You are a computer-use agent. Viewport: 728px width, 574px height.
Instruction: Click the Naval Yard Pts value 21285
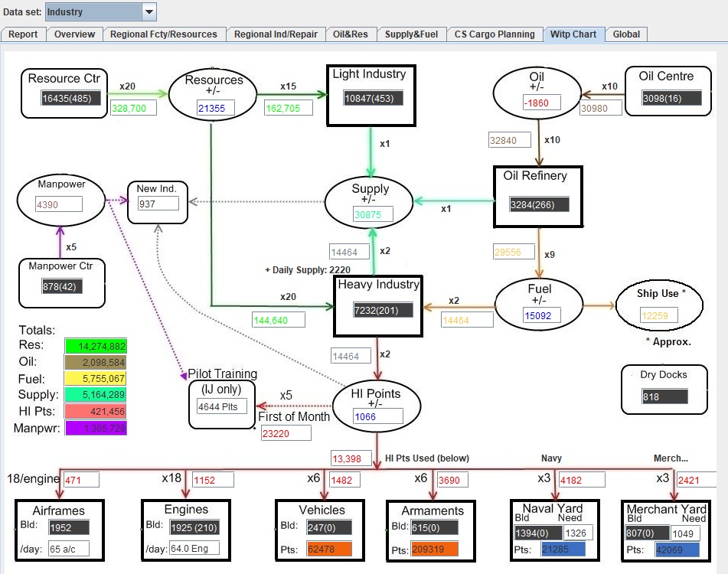tap(563, 550)
